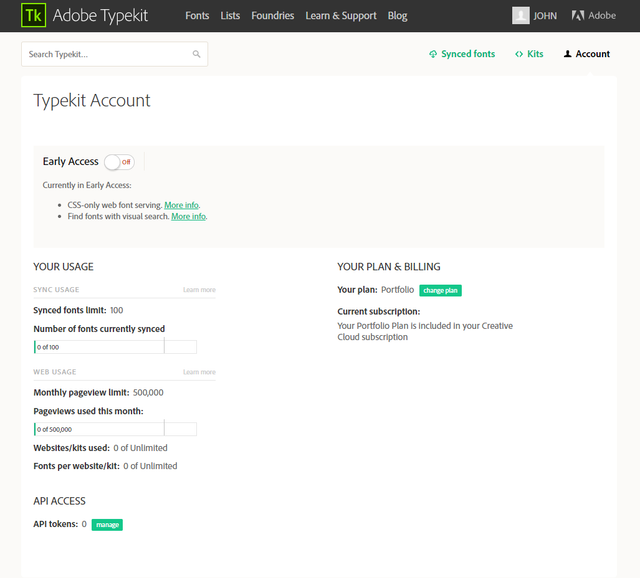This screenshot has height=578, width=640.
Task: Click the API ACCESS heading
Action: point(59,501)
